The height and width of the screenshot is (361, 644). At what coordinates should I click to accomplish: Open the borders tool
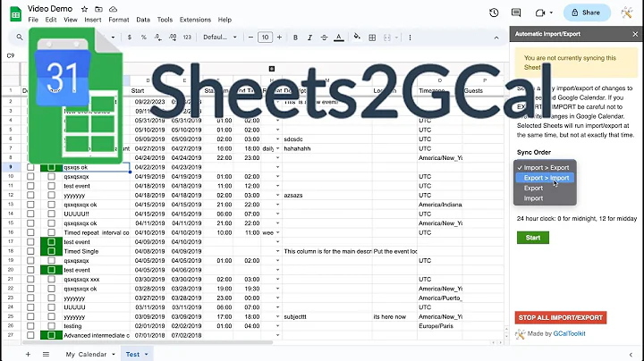tap(372, 38)
